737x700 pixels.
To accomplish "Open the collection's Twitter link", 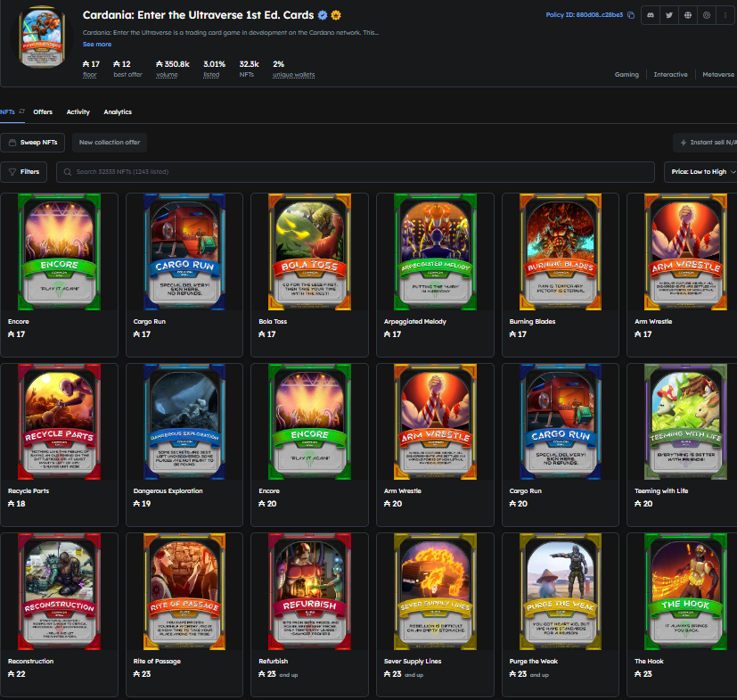I will pos(669,15).
